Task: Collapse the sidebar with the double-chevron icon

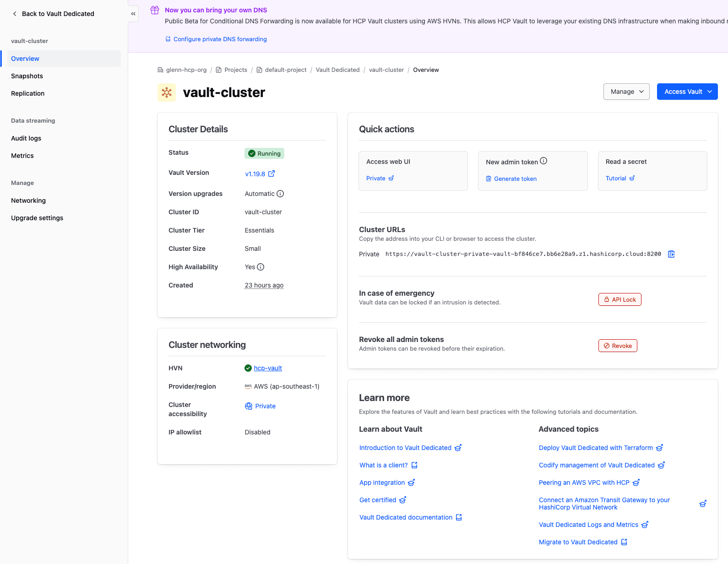Action: [x=133, y=14]
